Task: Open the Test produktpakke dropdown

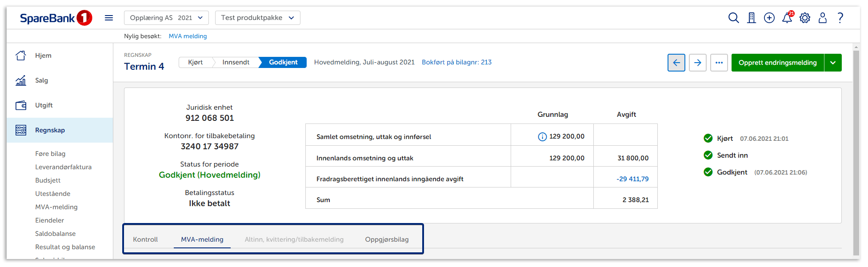Action: click(x=257, y=18)
